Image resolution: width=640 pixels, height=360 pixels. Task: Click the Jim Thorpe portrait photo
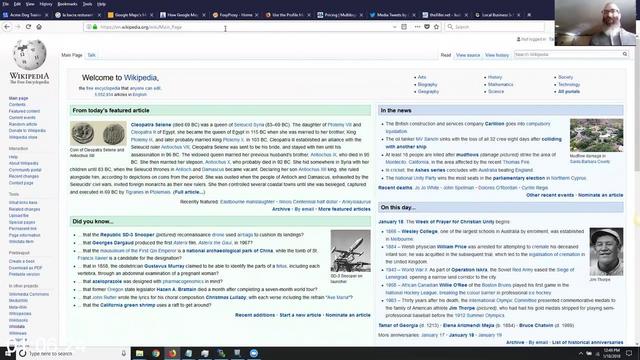click(x=606, y=251)
